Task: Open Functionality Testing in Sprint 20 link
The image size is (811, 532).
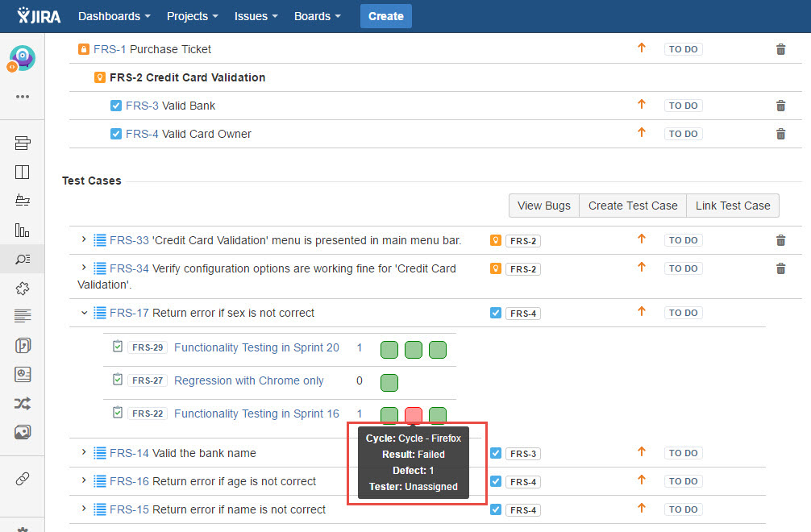Action: point(256,347)
